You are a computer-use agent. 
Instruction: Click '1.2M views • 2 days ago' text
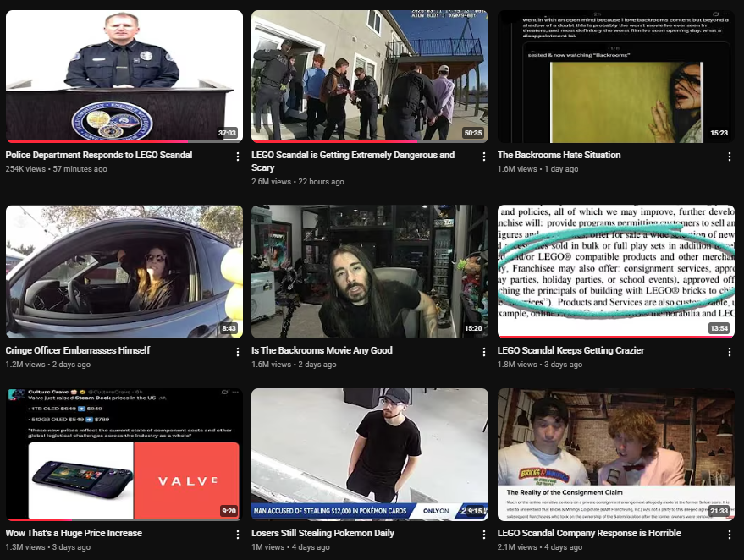point(48,364)
